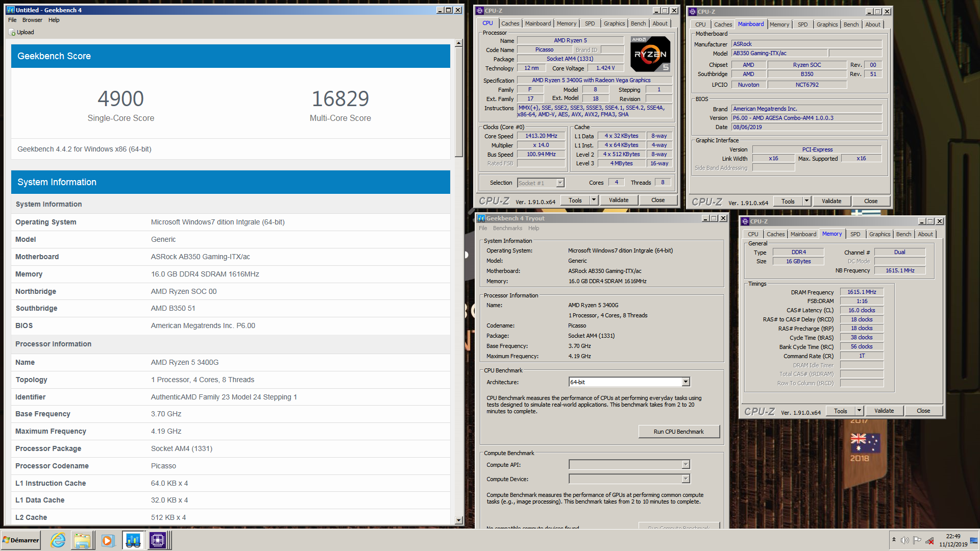
Task: Click the Multiplier value x 14.0
Action: click(541, 145)
